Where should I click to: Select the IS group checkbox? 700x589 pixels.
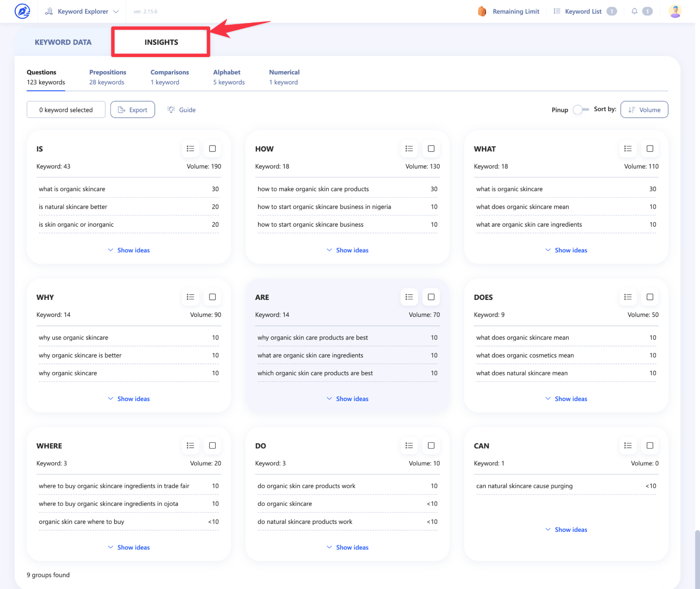point(212,149)
